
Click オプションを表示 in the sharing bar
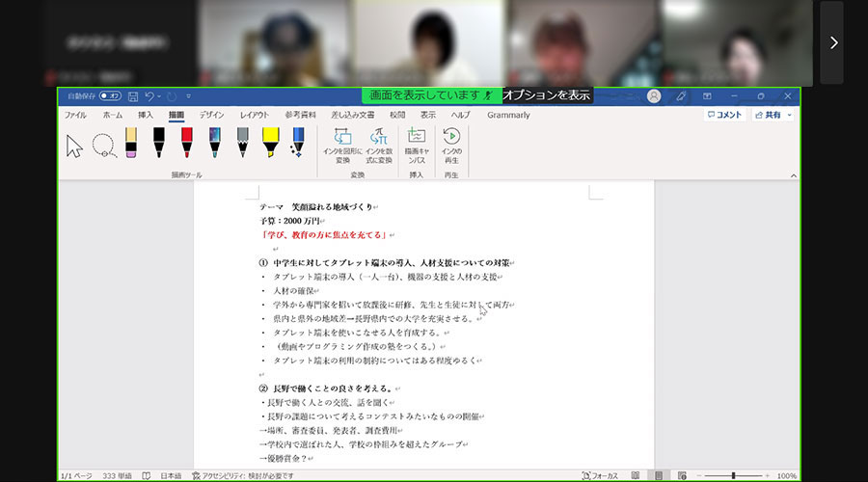[546, 95]
